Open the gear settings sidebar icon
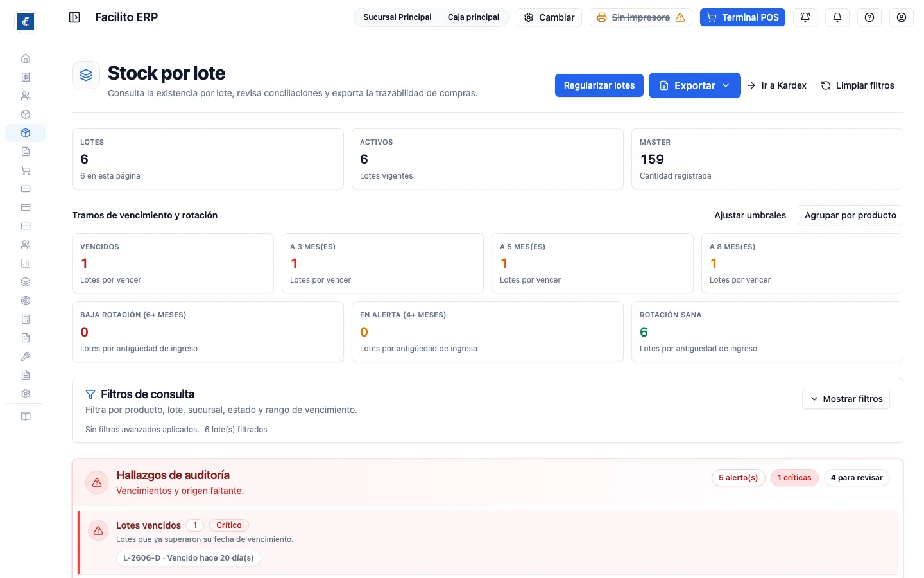 26,394
